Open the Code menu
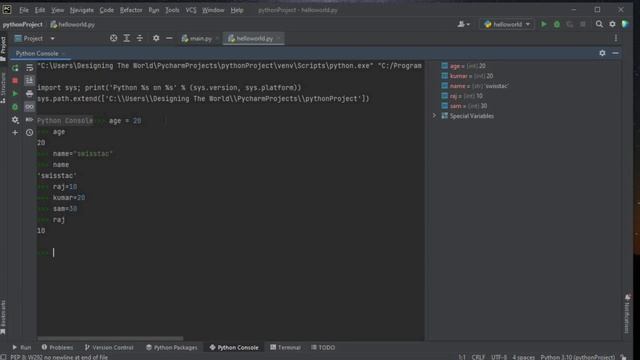640x360 pixels. pyautogui.click(x=107, y=10)
